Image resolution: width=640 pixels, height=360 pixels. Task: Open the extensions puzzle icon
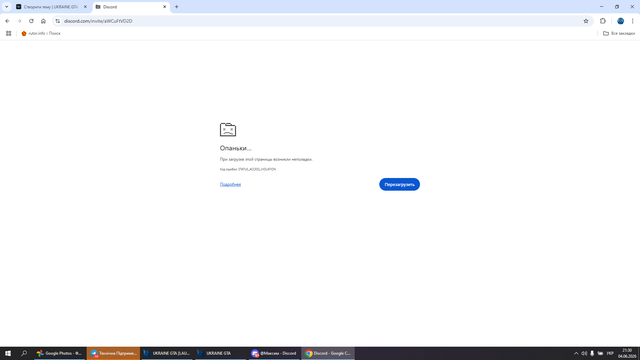(x=603, y=21)
